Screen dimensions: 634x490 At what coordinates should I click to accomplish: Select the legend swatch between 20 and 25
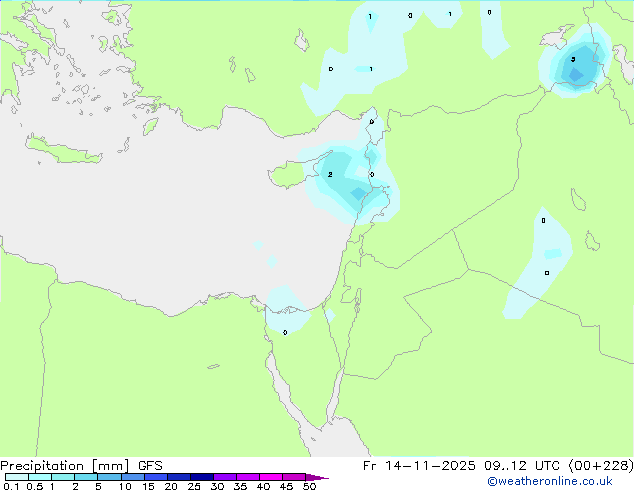179,477
